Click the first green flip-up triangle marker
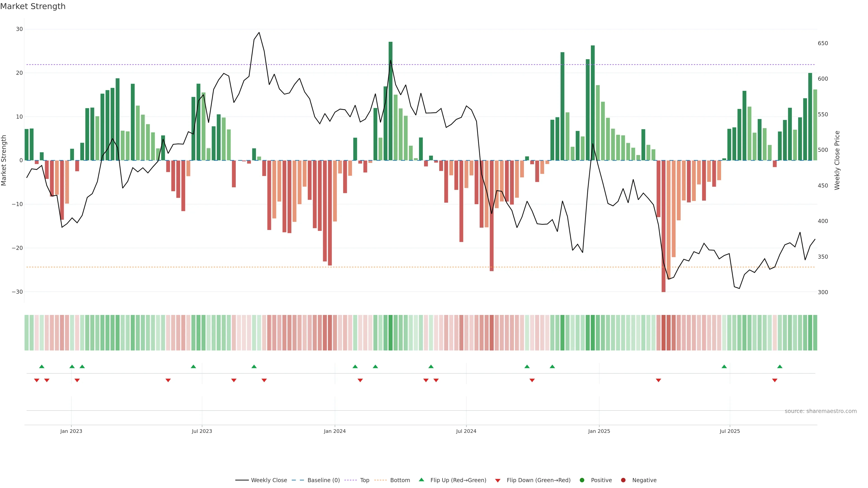The width and height of the screenshot is (868, 488). click(42, 366)
